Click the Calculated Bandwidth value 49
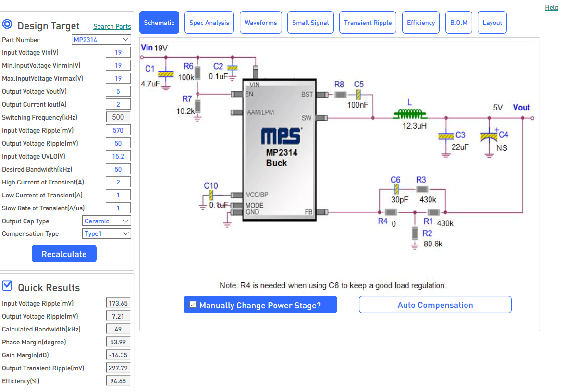 click(118, 329)
